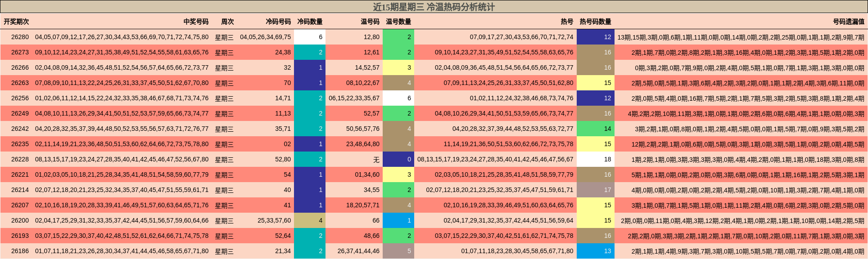The width and height of the screenshot is (868, 259).
Task: Select 星期三 cell in row 26235
Action: point(224,144)
